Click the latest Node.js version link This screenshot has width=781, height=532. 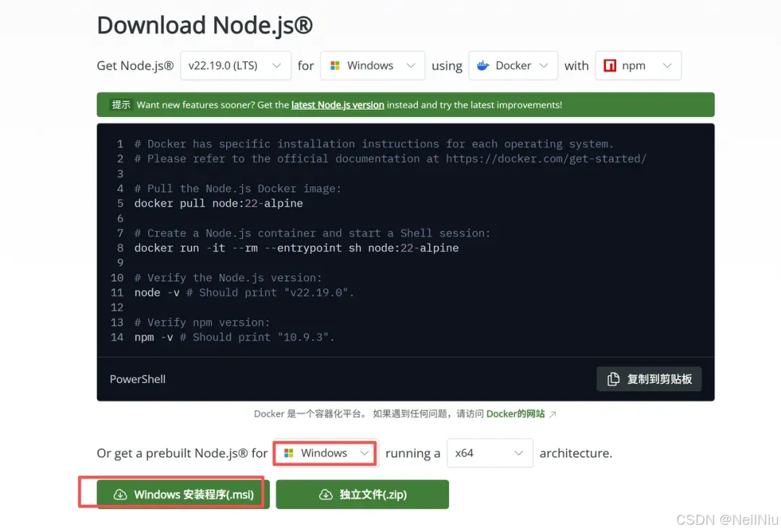338,105
